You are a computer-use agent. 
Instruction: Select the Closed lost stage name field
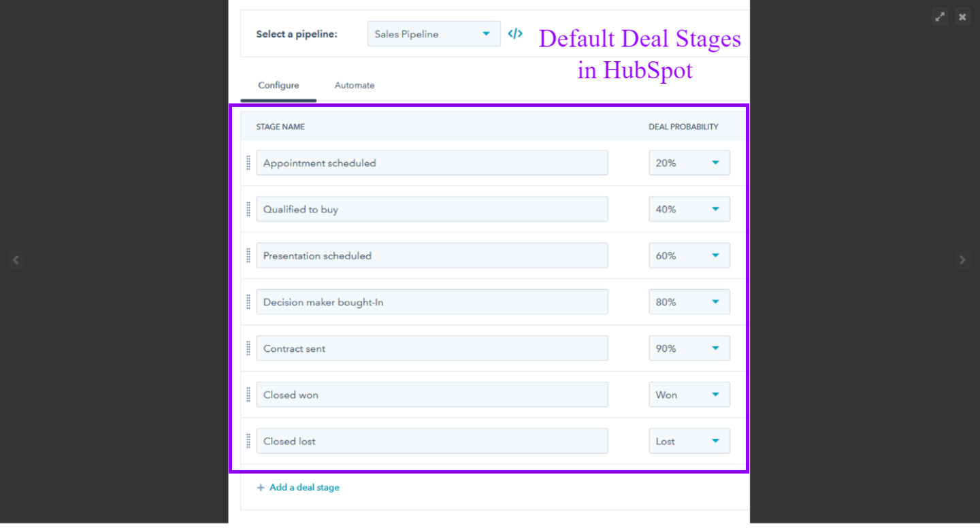pyautogui.click(x=432, y=441)
